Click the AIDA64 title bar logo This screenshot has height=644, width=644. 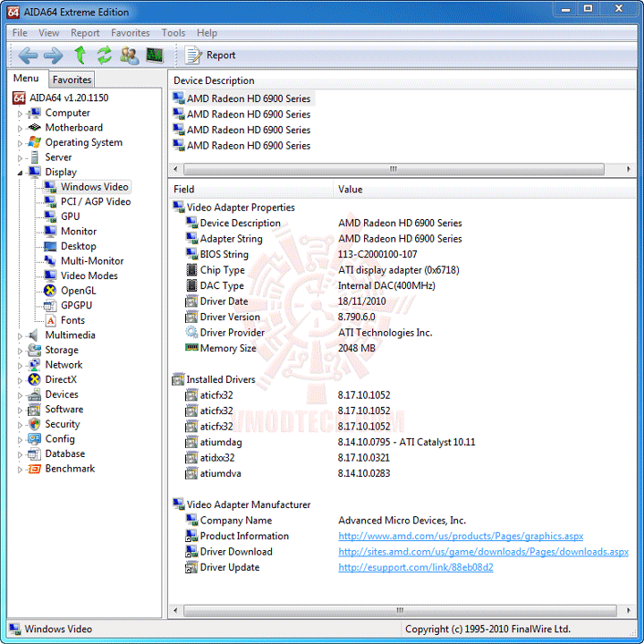point(13,12)
